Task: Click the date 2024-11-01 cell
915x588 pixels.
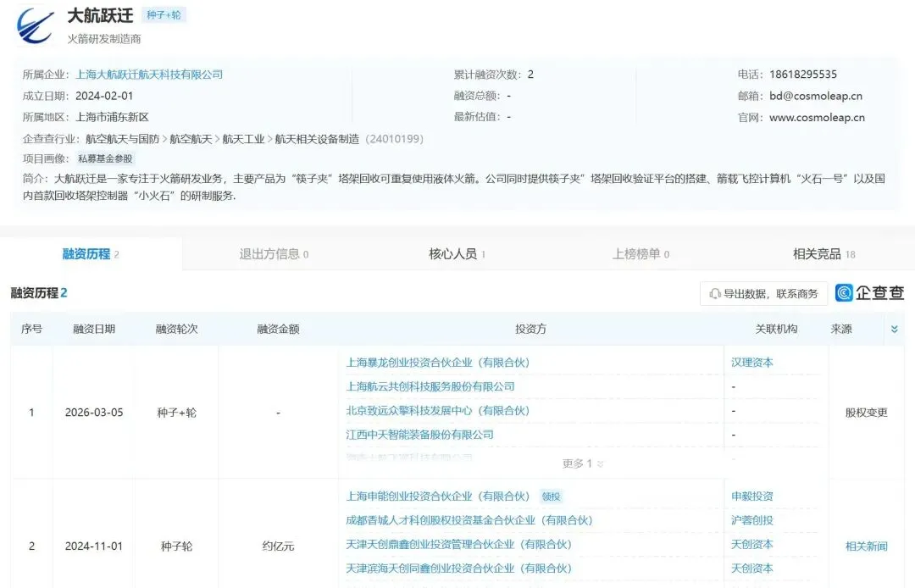Action: click(94, 546)
